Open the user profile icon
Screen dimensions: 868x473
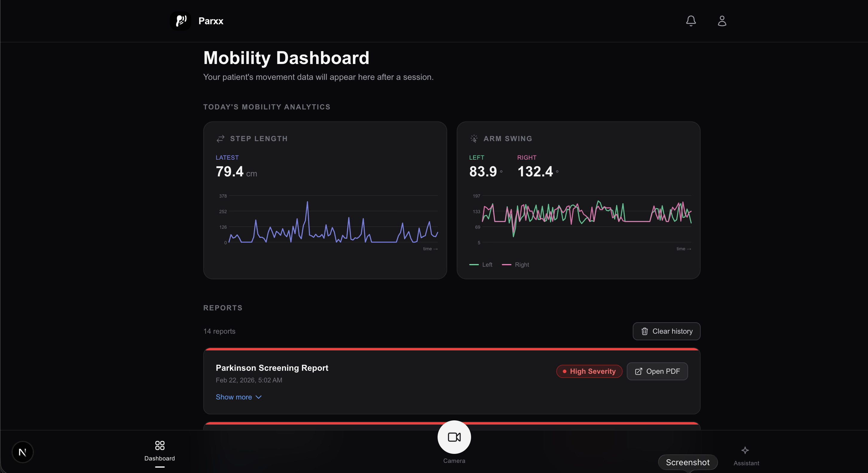[x=722, y=21]
